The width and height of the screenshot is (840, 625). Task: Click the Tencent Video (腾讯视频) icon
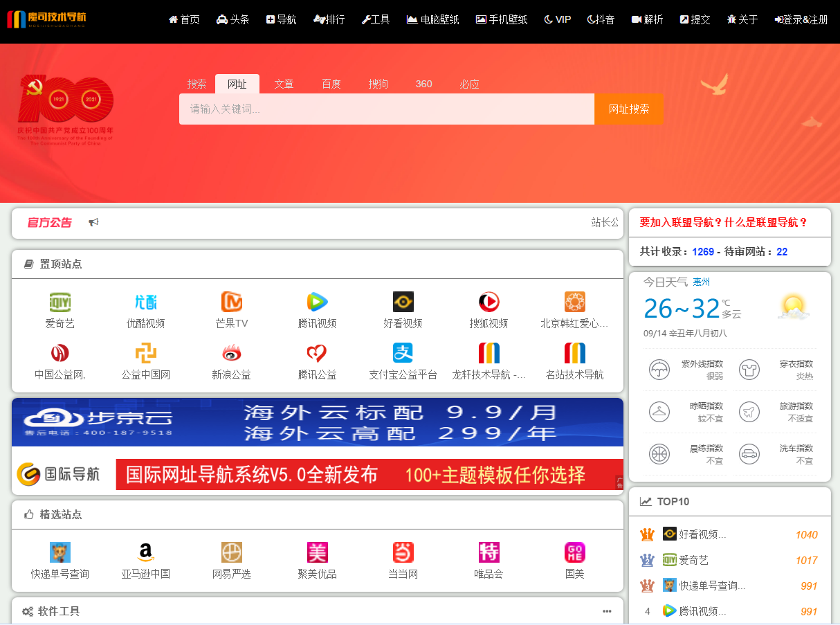pos(317,302)
